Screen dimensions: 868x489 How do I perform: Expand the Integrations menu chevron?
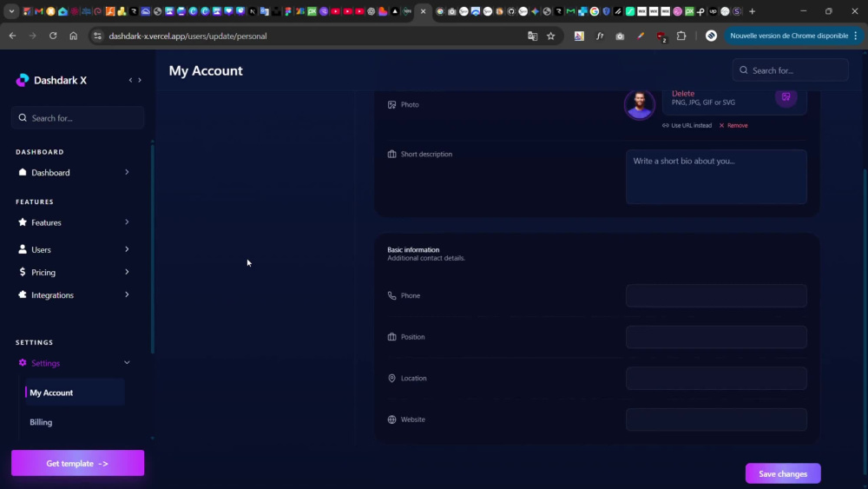(127, 294)
